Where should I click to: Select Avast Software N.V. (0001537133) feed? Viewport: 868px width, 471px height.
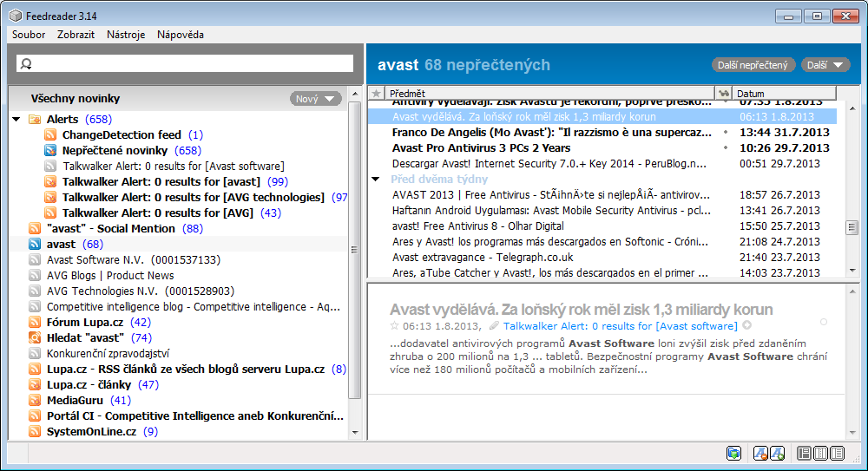pyautogui.click(x=134, y=259)
